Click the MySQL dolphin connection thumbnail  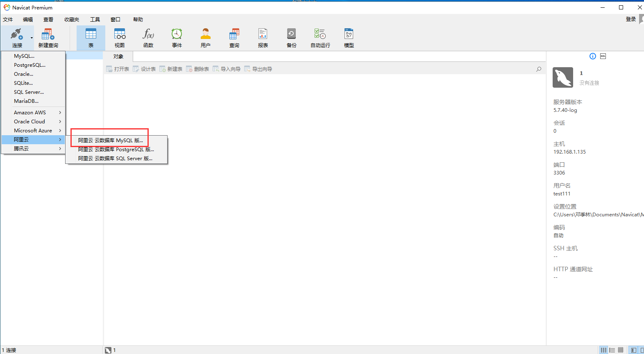tap(563, 77)
